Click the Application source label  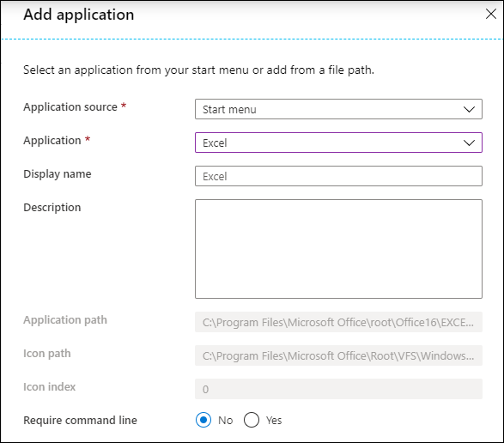click(x=70, y=106)
